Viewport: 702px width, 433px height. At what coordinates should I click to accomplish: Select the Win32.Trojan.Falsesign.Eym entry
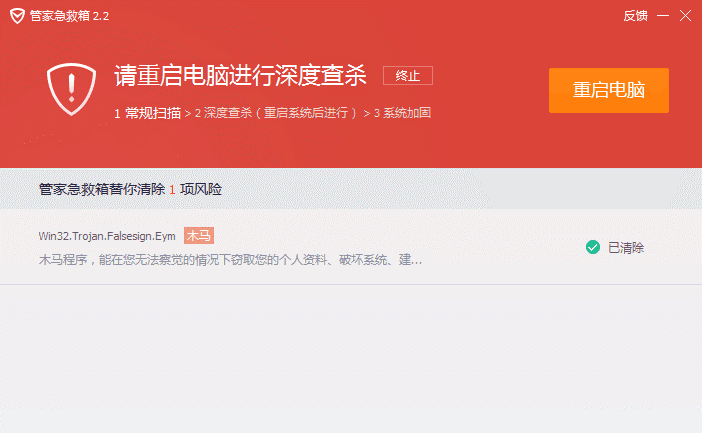click(x=107, y=236)
